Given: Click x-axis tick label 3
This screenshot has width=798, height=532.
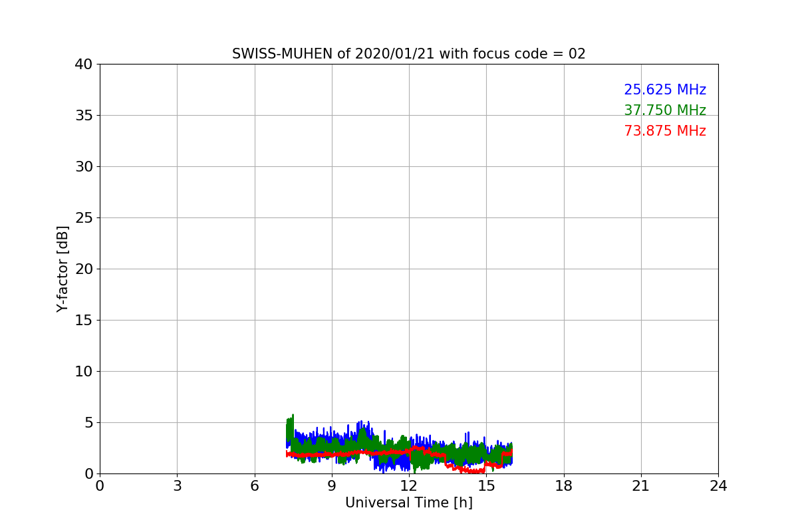Looking at the screenshot, I should click(x=177, y=486).
